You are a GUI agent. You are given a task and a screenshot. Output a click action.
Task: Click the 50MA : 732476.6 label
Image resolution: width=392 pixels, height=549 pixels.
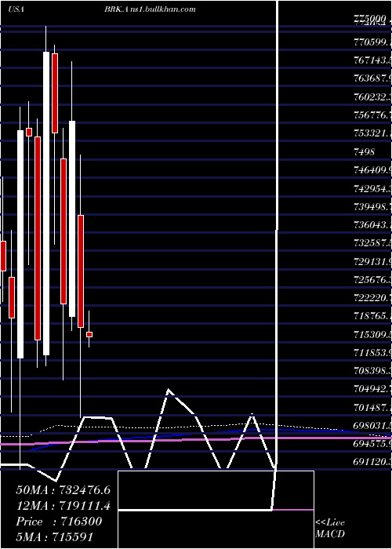tap(63, 490)
